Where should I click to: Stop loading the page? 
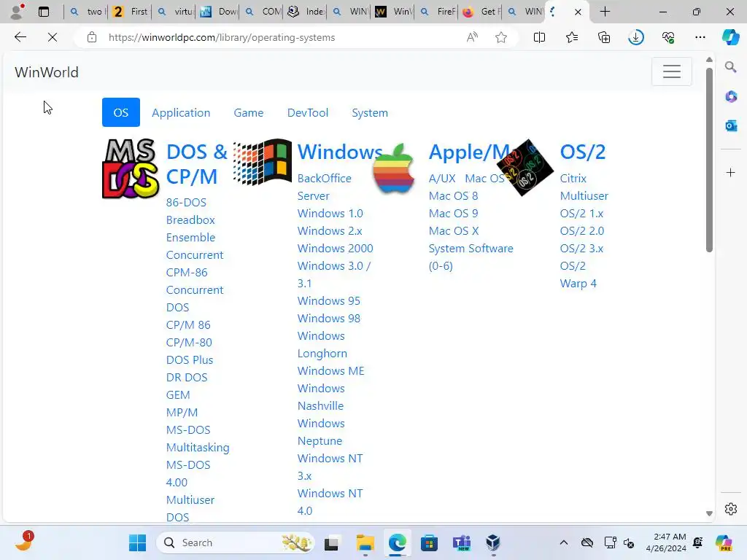[x=53, y=37]
